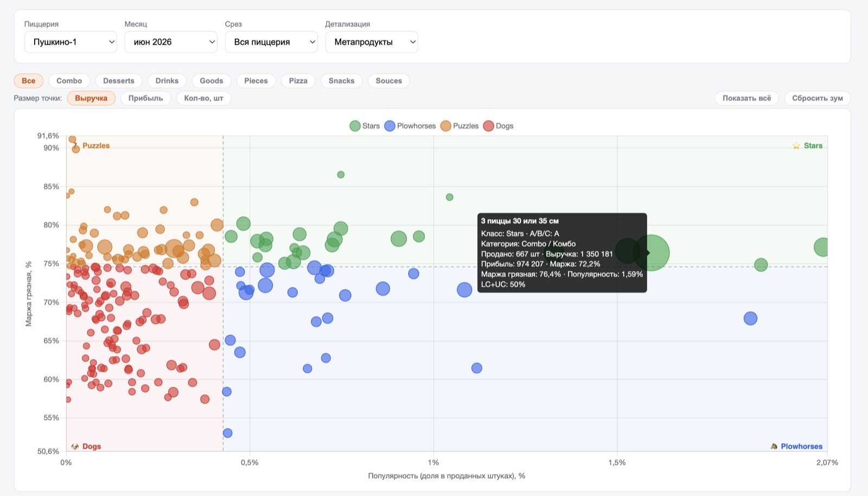868x496 pixels.
Task: Toggle the green Stars legend circle
Action: pyautogui.click(x=355, y=126)
